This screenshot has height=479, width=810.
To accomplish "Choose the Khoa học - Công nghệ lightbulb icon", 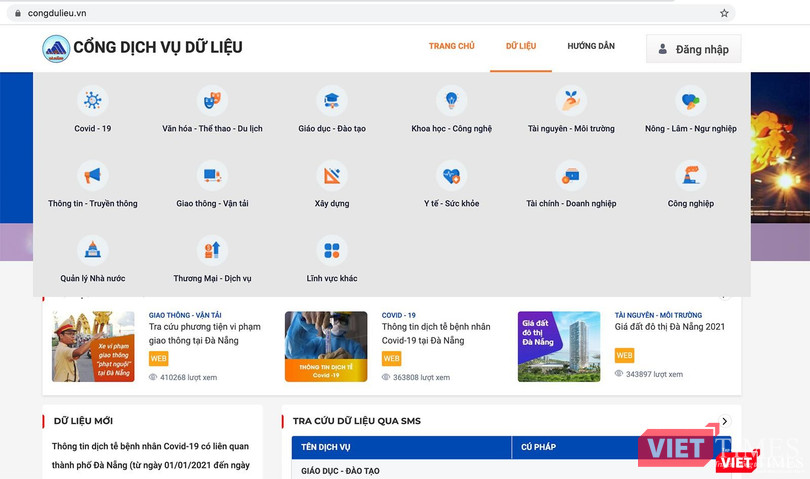I will tap(451, 100).
